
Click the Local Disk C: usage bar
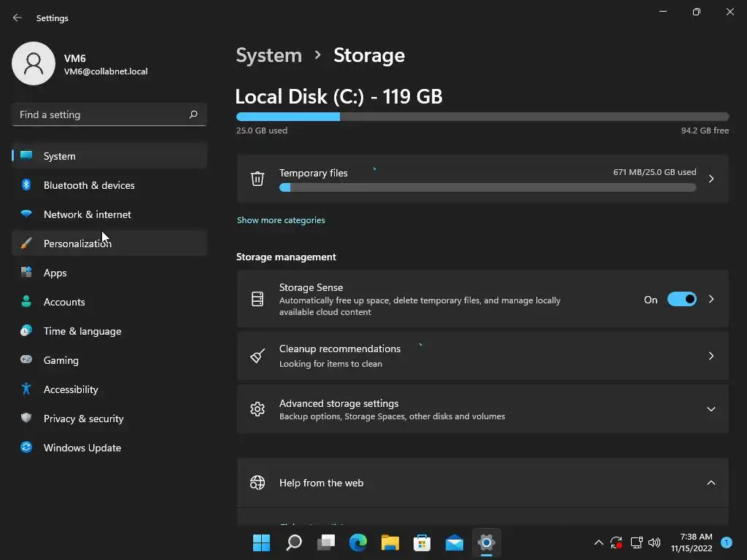[x=482, y=117]
